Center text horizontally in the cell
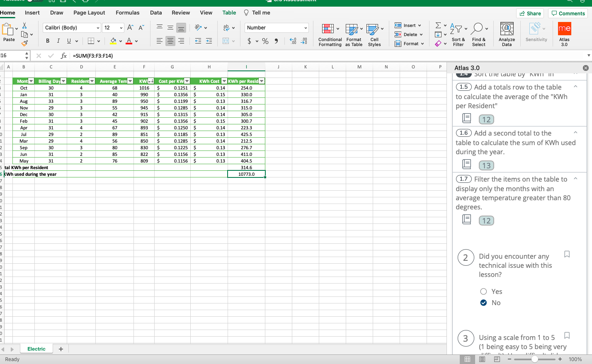Viewport: 592px width, 364px height. pos(170,41)
